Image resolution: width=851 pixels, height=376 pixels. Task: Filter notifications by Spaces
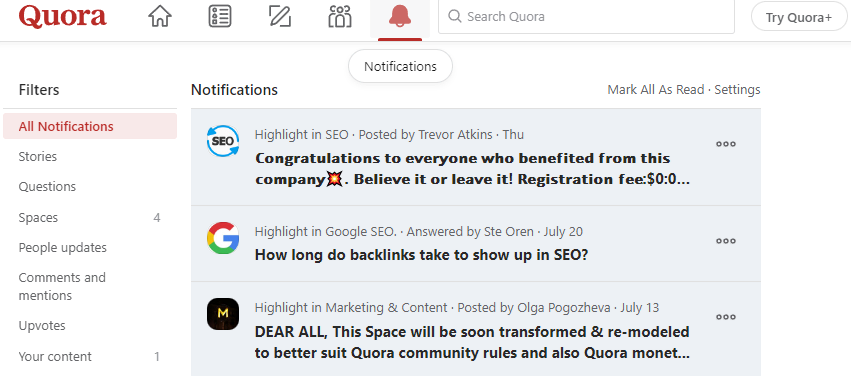coord(90,218)
